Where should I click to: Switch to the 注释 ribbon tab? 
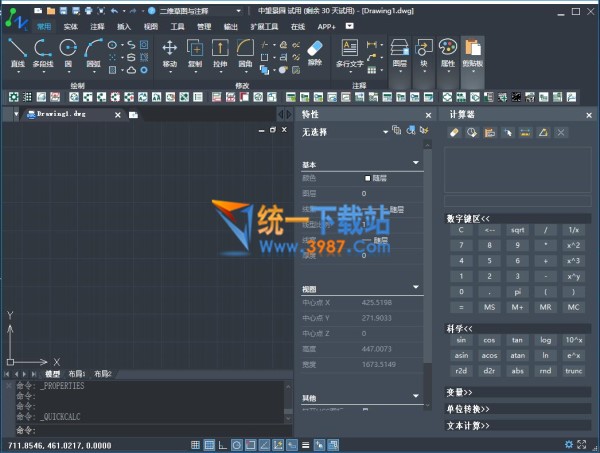pos(97,26)
